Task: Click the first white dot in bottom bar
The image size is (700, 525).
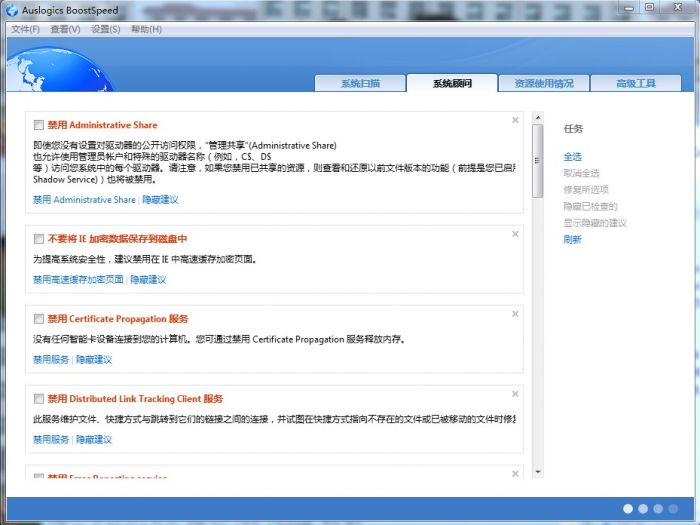Action: [x=628, y=508]
